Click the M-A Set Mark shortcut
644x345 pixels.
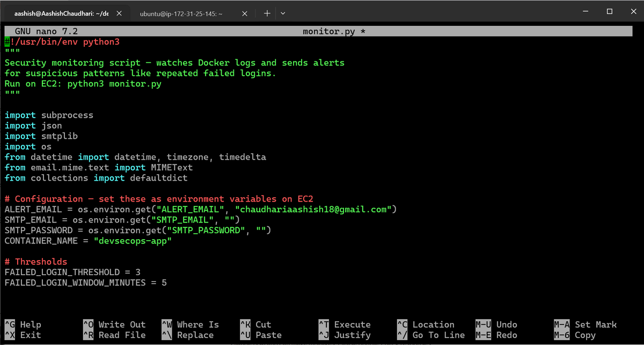click(586, 325)
